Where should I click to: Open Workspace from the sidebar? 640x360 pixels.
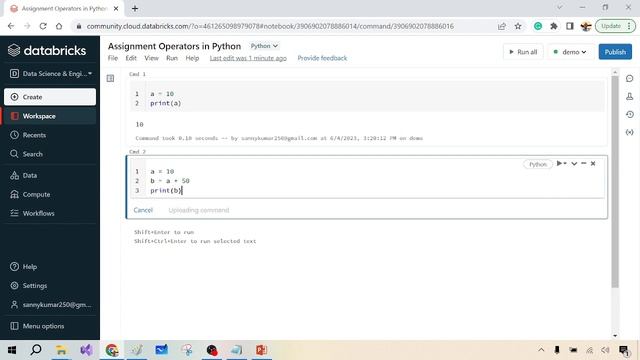50,116
